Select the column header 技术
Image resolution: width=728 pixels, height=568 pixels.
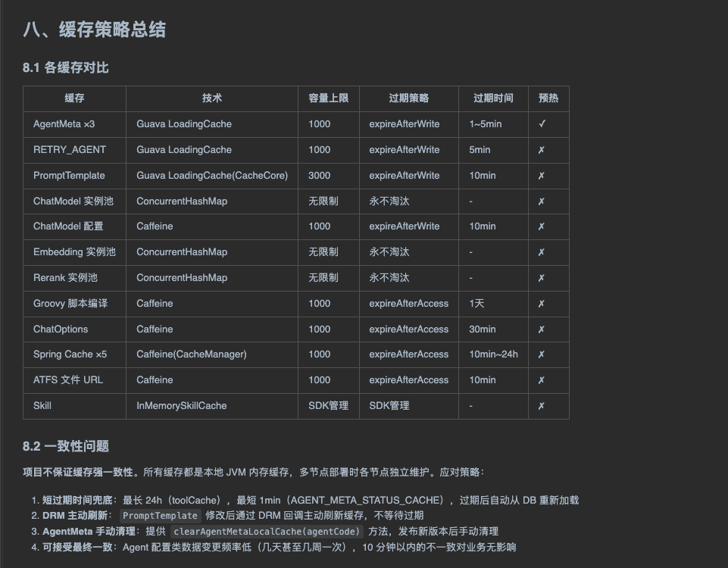[x=211, y=98]
